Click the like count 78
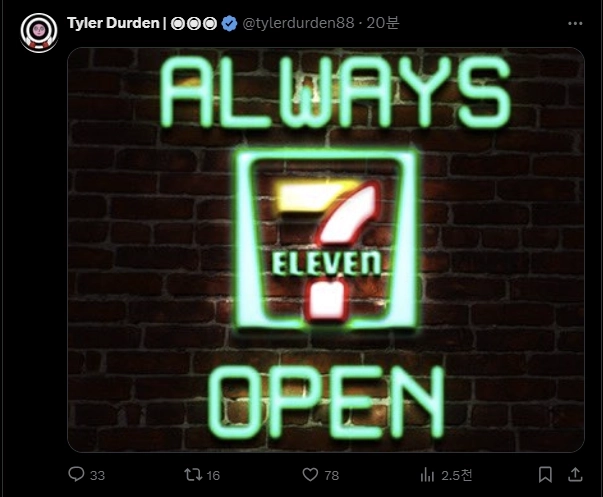Screen dimensions: 603x497 331,475
